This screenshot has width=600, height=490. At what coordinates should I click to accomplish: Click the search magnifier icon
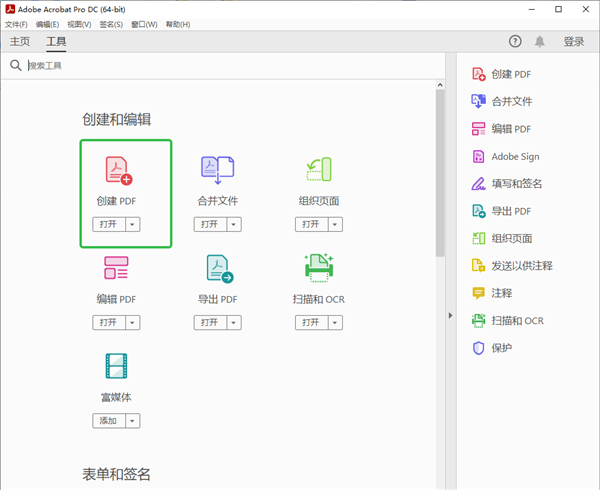click(x=15, y=65)
